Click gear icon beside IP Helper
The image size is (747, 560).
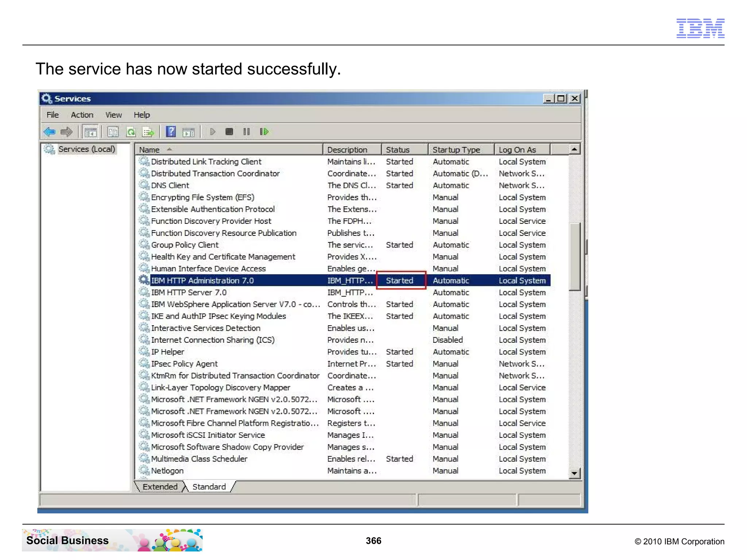[x=144, y=351]
